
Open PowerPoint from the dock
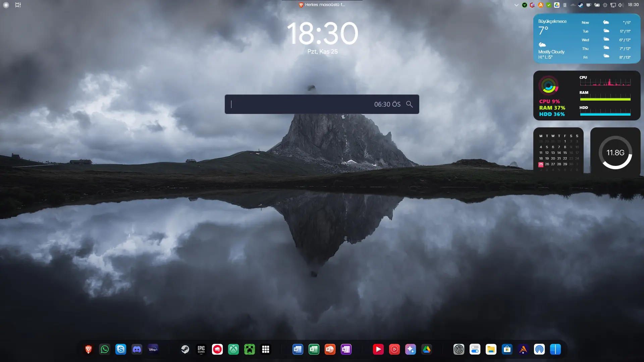330,349
